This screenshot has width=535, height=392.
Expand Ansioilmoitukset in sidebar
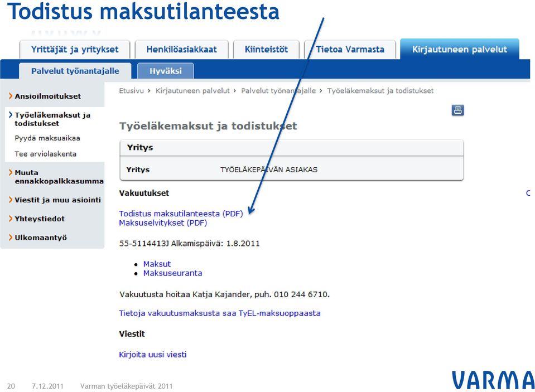(48, 96)
